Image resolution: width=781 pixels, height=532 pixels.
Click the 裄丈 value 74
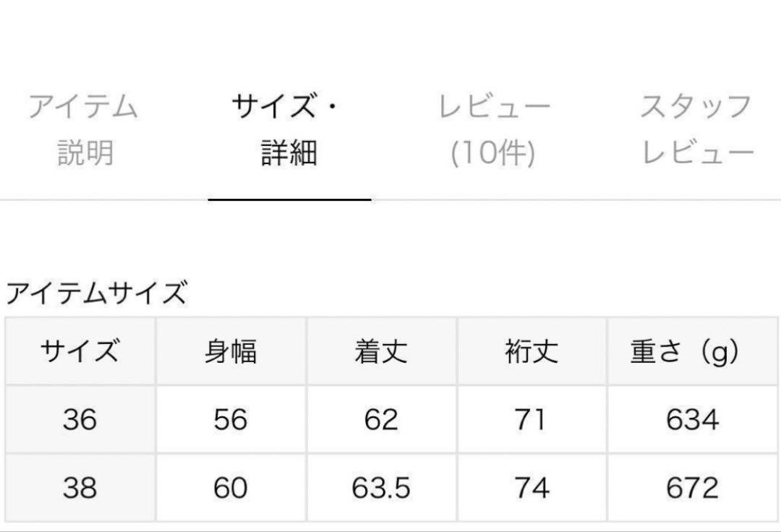(x=532, y=487)
